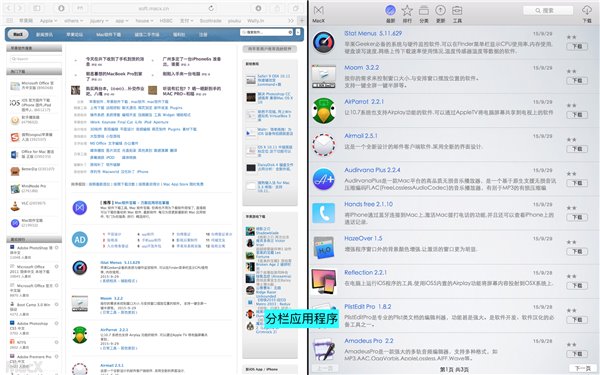Click the website search box in nav bar

click(267, 32)
